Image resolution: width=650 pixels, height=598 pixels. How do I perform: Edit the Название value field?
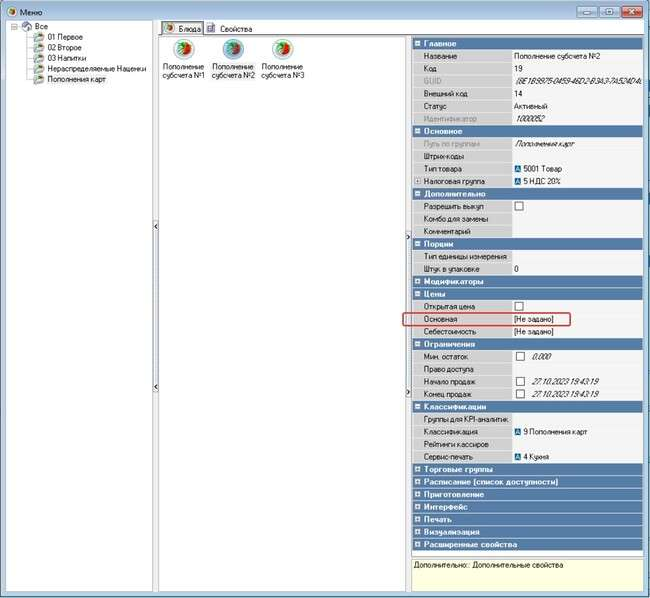(x=575, y=57)
